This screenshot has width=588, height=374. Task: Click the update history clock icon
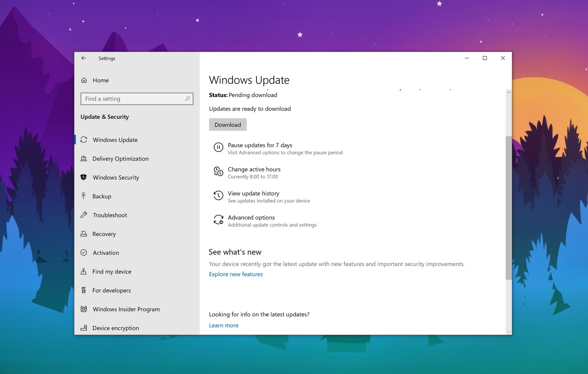(218, 195)
